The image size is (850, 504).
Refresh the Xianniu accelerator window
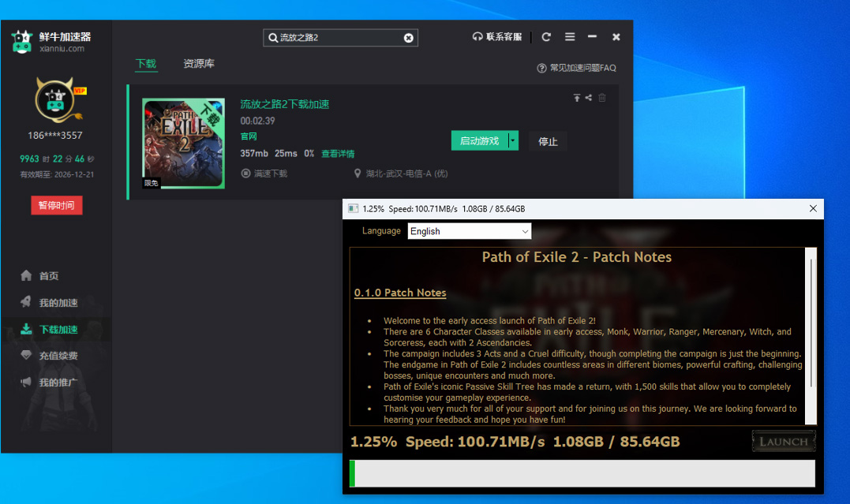click(x=546, y=37)
